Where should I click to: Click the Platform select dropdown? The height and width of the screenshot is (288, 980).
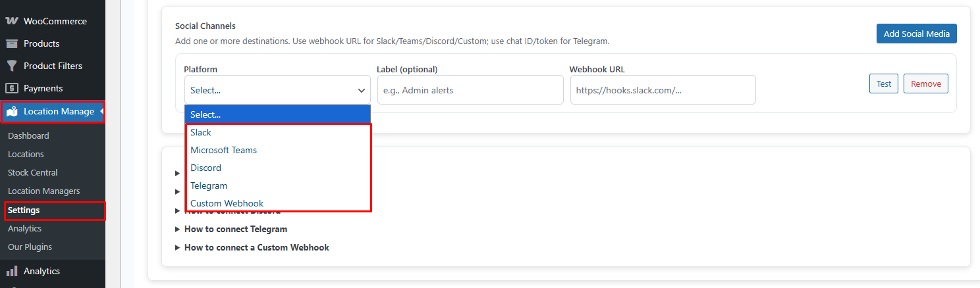tap(277, 90)
